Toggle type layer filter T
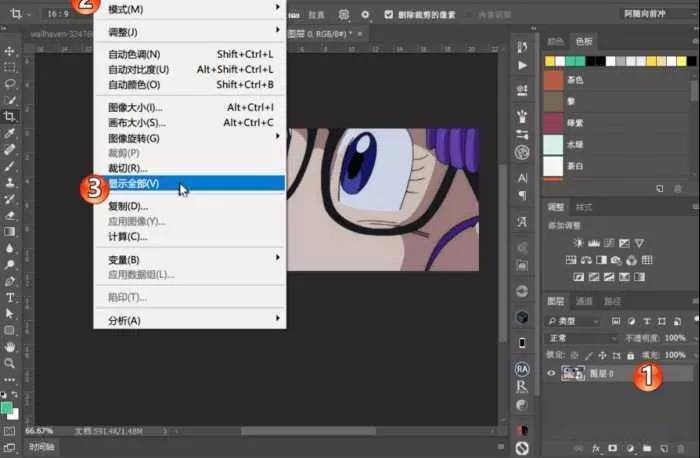Screen dimensions: 700x458 pyautogui.click(x=646, y=321)
